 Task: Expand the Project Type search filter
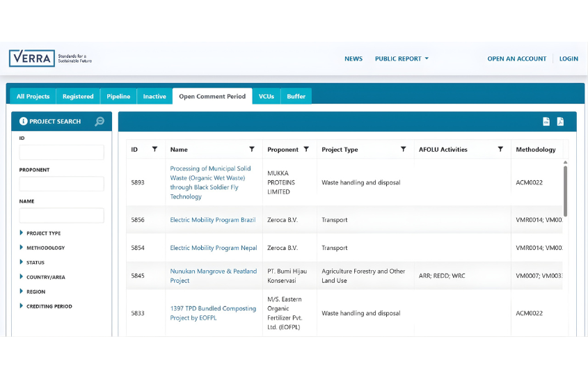43,233
